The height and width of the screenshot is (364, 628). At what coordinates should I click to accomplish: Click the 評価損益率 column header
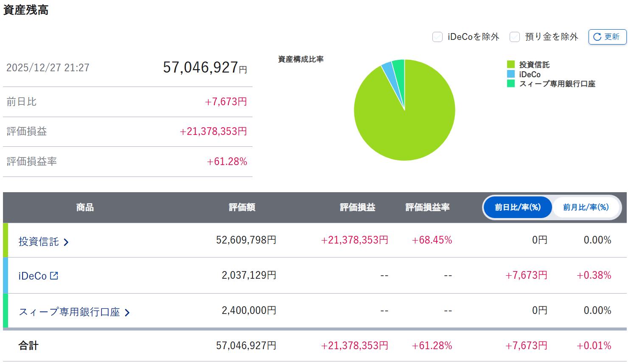tap(427, 207)
